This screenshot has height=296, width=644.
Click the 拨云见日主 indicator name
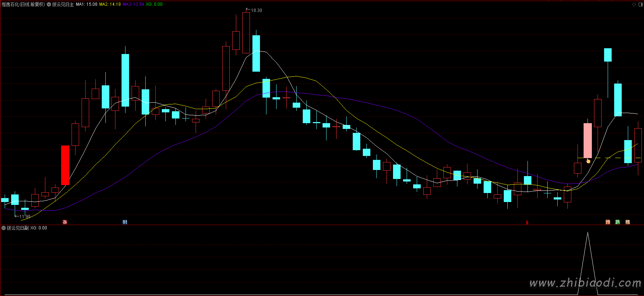coord(63,4)
